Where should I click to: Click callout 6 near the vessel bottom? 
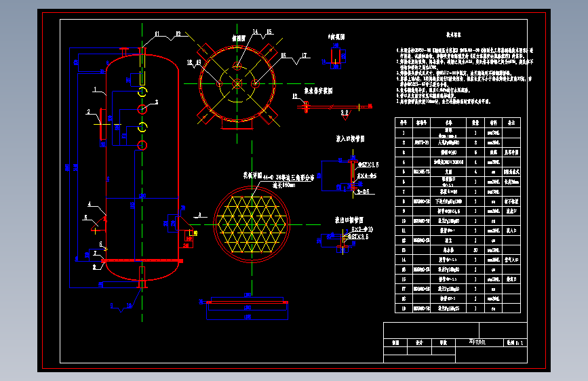click(100, 245)
